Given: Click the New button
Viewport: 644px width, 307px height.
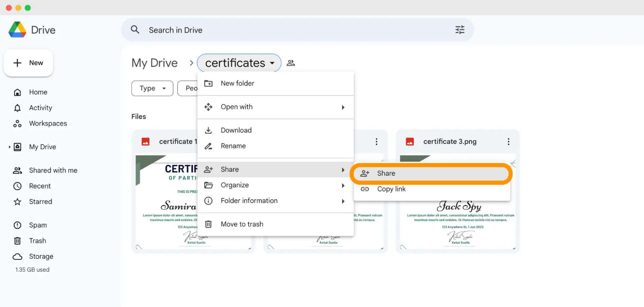Looking at the screenshot, I should click(x=28, y=63).
